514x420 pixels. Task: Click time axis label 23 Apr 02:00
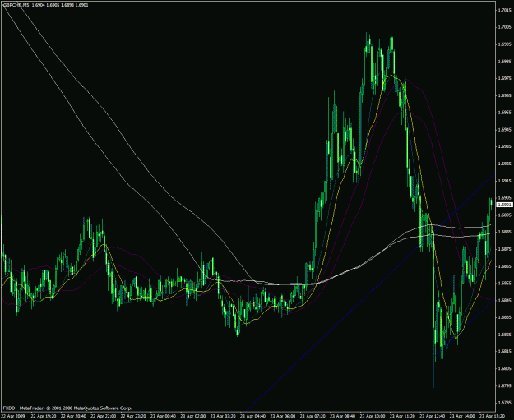click(192, 416)
